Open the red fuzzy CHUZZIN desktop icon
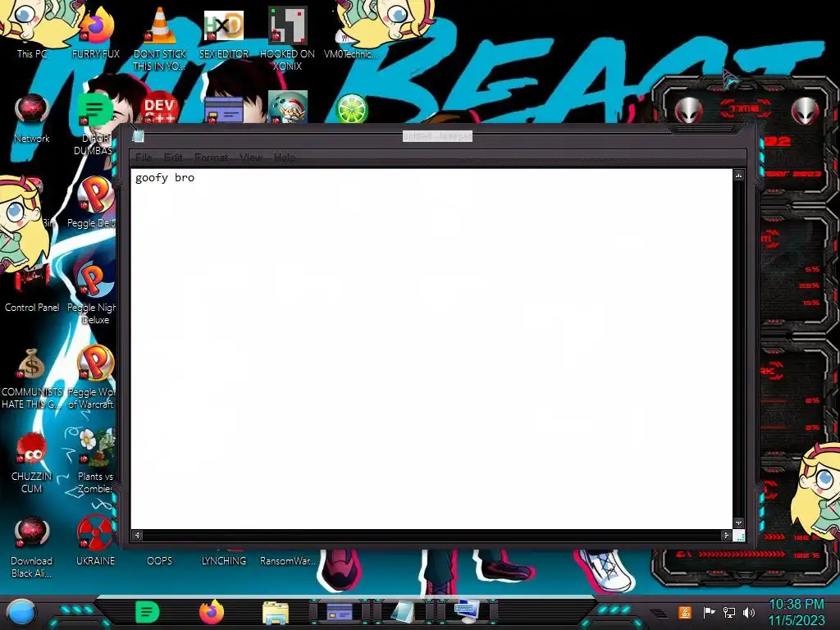840x630 pixels. coord(31,449)
